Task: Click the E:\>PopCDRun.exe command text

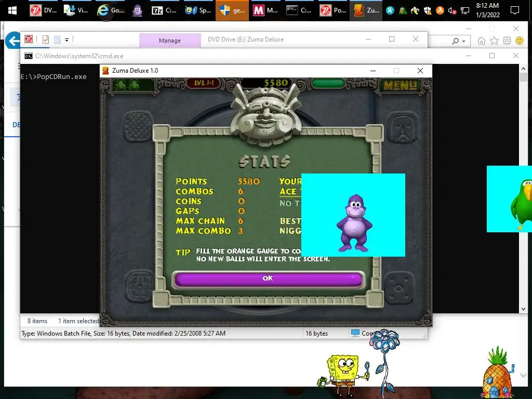Action: point(54,77)
